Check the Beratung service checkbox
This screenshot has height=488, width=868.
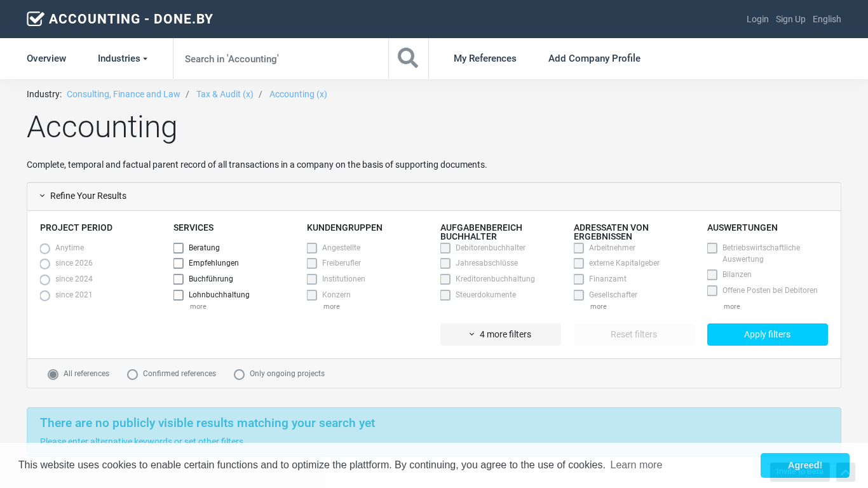179,248
